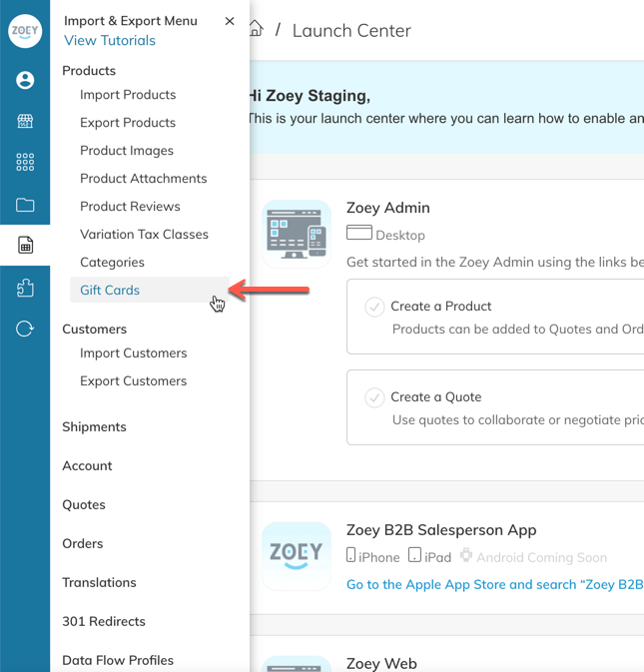Image resolution: width=644 pixels, height=672 pixels.
Task: Select Export Products menu item
Action: 128,123
